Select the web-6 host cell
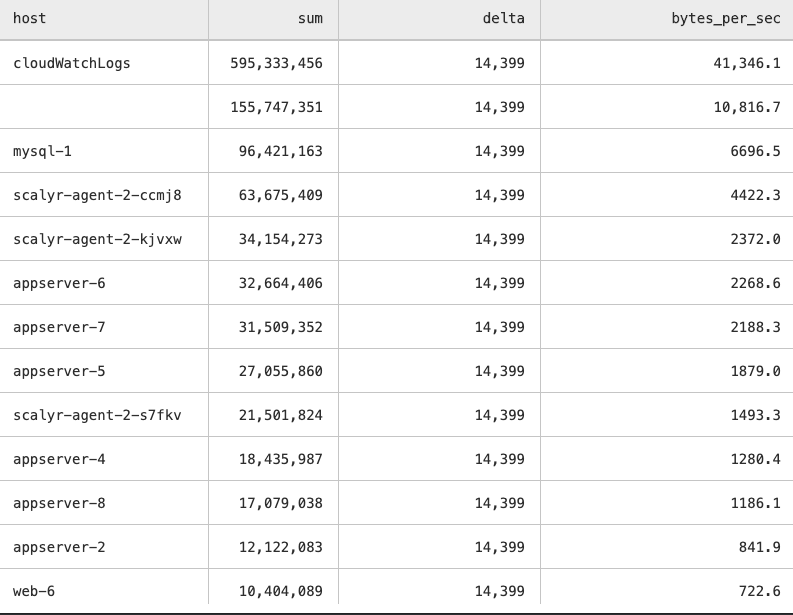 click(x=34, y=591)
